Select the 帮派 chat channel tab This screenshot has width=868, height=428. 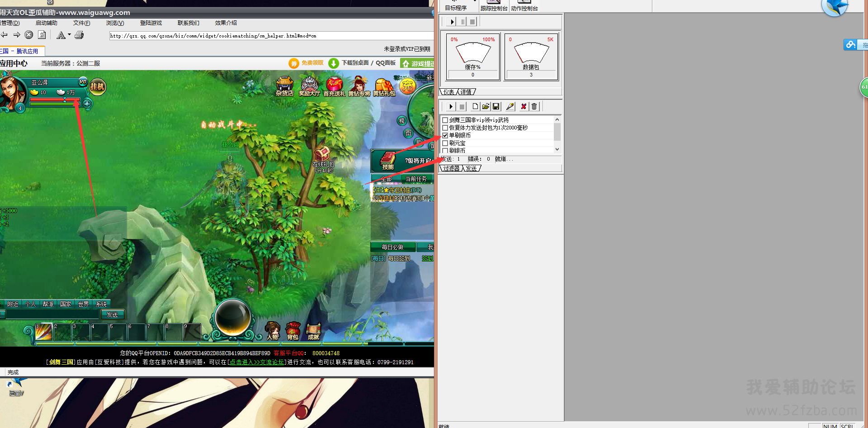point(48,304)
